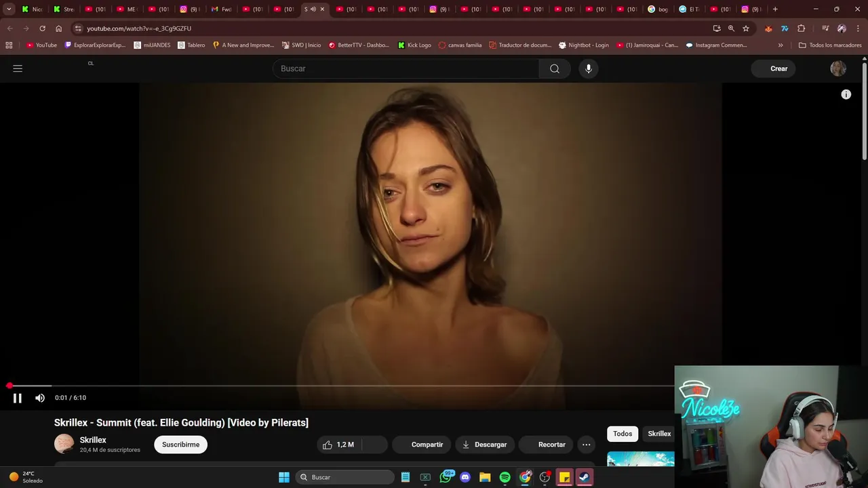Click the Descargar download button
This screenshot has width=868, height=488.
(485, 445)
